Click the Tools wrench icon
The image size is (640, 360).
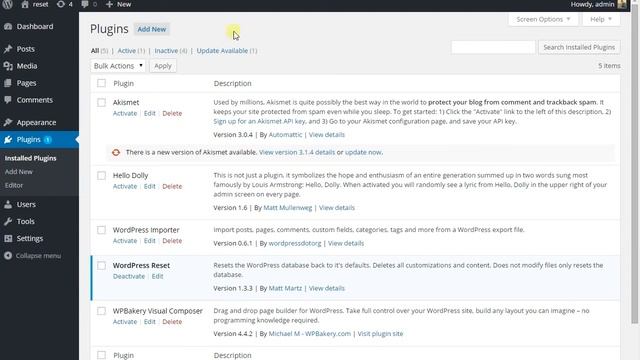coord(8,221)
